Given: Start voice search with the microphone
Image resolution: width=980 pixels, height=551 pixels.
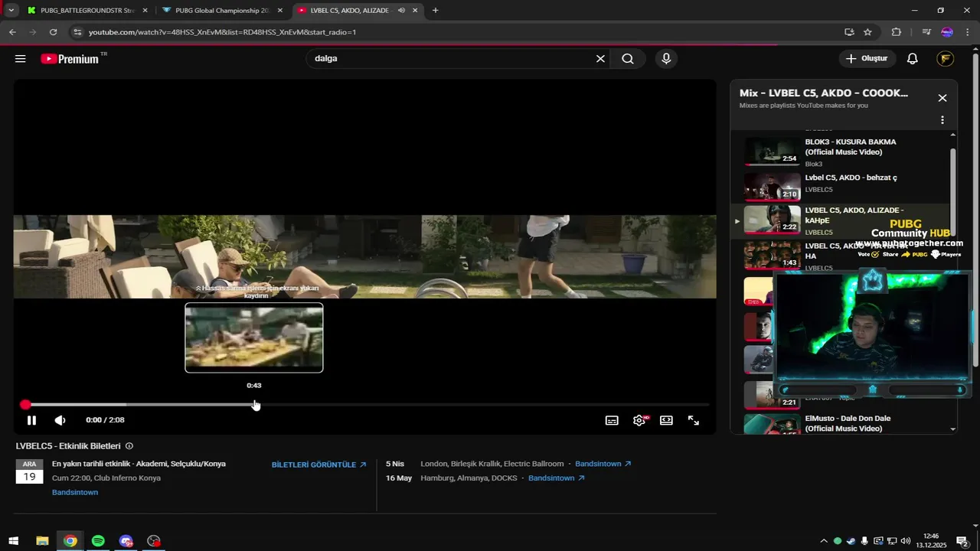Looking at the screenshot, I should click(x=666, y=59).
